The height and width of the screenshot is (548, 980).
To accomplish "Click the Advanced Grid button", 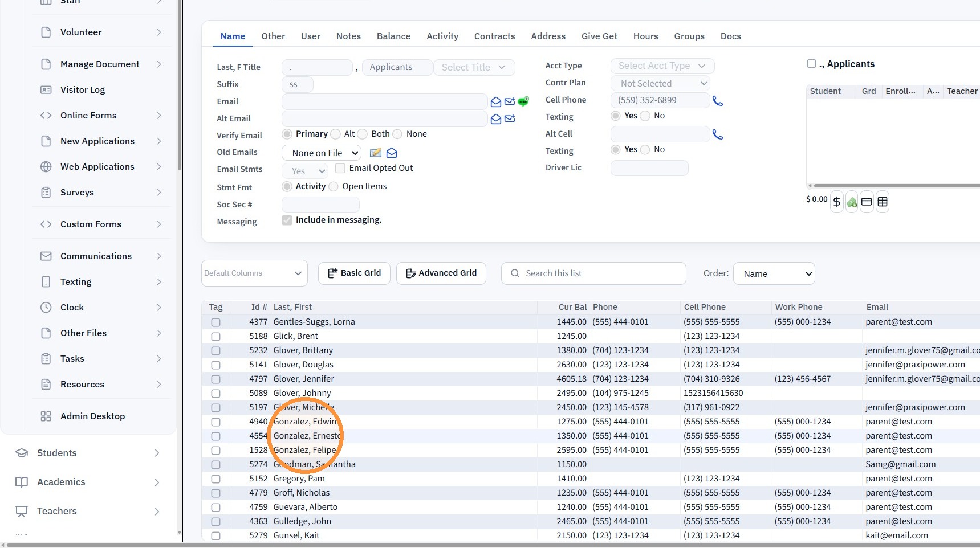I will click(x=441, y=273).
